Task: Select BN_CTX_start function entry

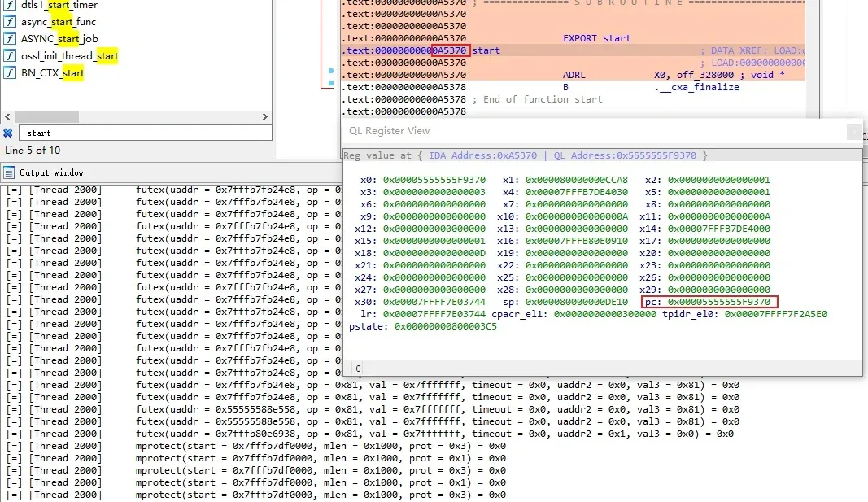Action: tap(52, 73)
